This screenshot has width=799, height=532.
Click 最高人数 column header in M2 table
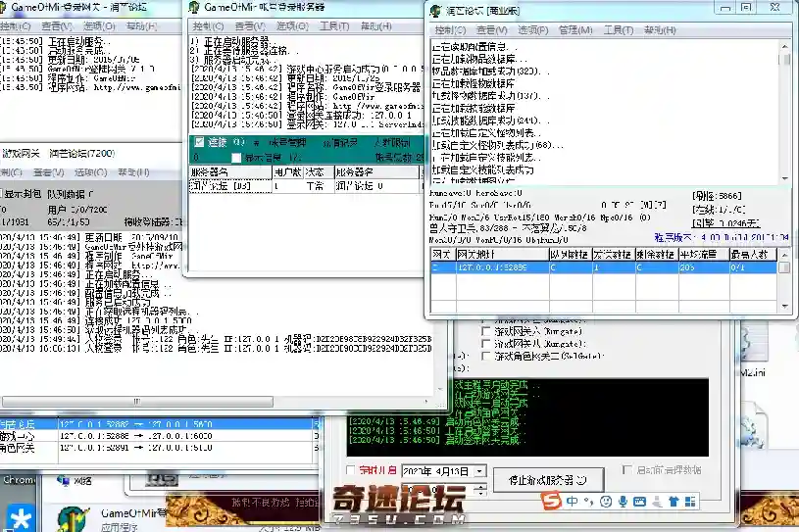[x=753, y=254]
